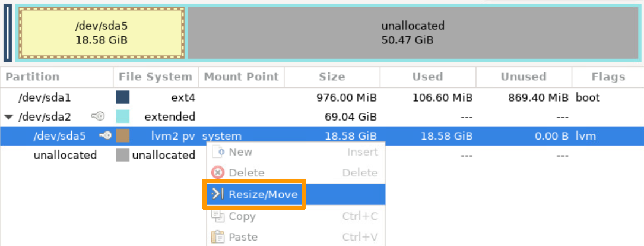Select the unallocated row in partition list
Image resolution: width=644 pixels, height=246 pixels.
tap(65, 155)
